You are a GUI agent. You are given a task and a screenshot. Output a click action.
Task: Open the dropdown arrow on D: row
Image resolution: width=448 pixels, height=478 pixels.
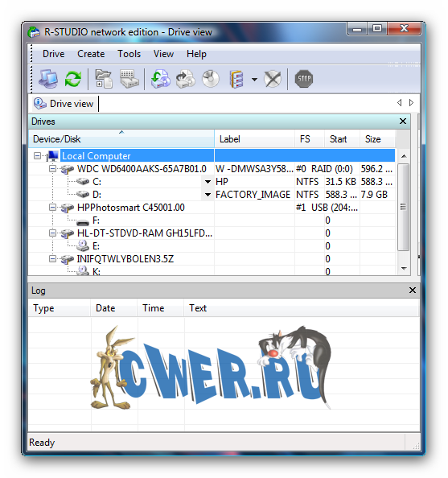(x=208, y=195)
